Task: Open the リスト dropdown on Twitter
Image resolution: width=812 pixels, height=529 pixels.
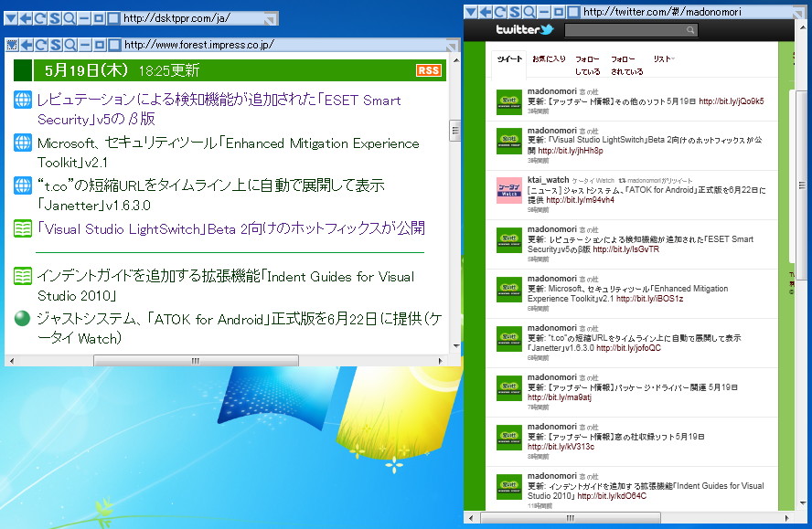Action: pos(664,58)
